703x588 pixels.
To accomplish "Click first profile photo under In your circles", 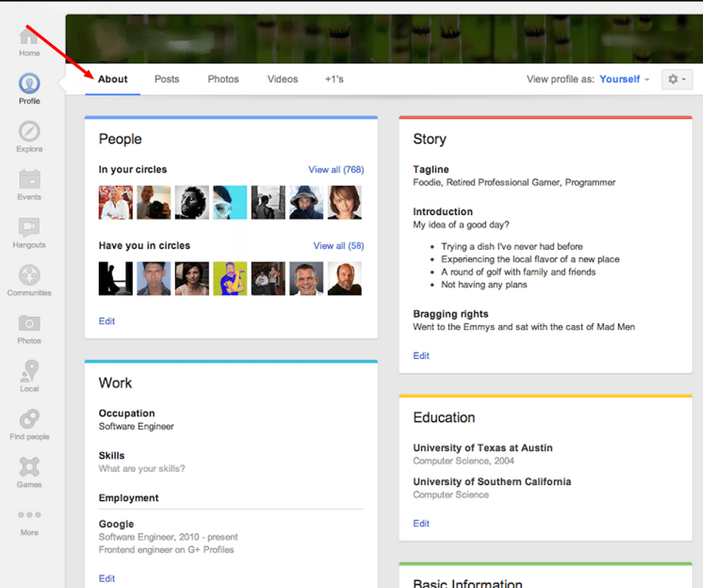I will 115,203.
